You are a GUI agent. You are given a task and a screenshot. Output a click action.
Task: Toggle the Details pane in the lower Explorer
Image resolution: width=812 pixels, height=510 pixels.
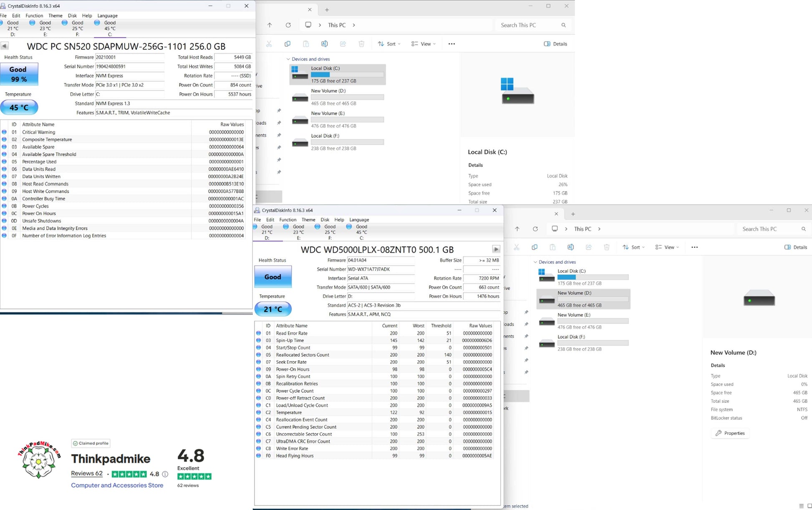coord(796,247)
